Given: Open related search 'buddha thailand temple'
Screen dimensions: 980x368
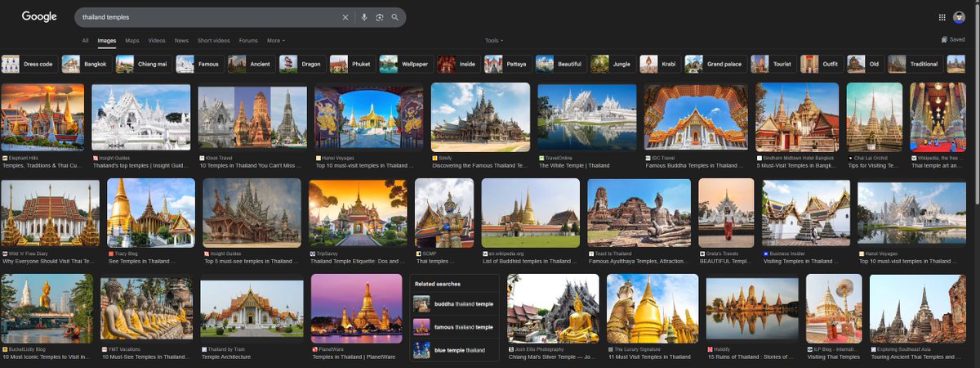Looking at the screenshot, I should coord(454,304).
